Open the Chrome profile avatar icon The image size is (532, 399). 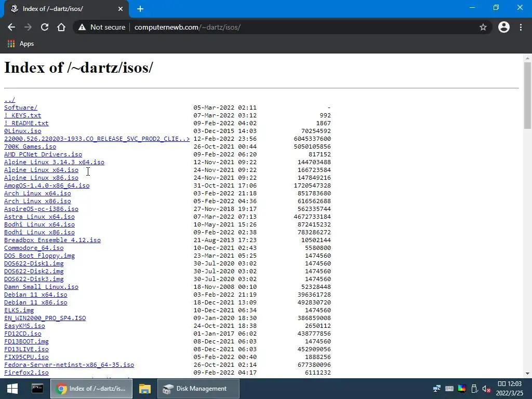coord(504,27)
